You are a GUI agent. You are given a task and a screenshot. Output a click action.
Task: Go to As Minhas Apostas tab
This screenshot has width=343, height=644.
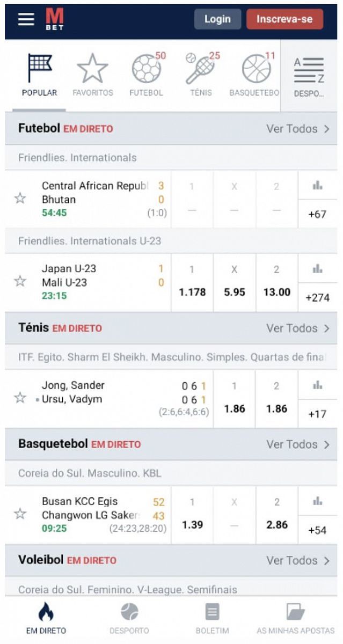tap(295, 618)
